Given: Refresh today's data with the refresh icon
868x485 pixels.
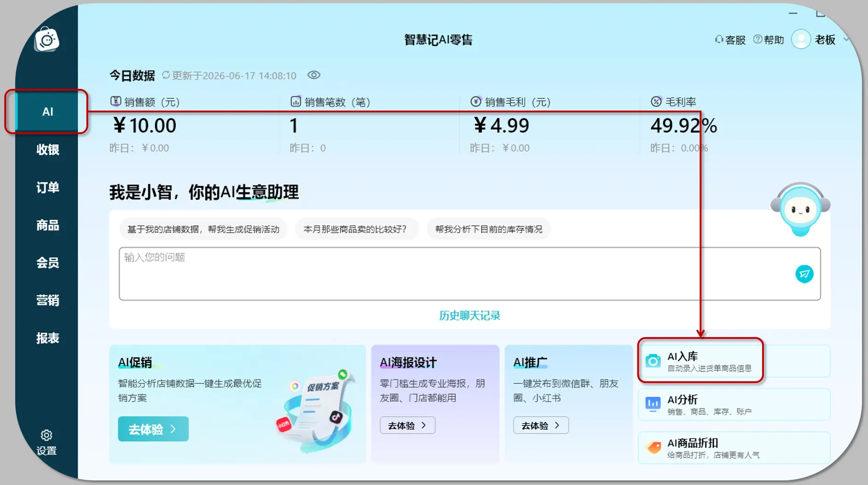Looking at the screenshot, I should click(166, 75).
